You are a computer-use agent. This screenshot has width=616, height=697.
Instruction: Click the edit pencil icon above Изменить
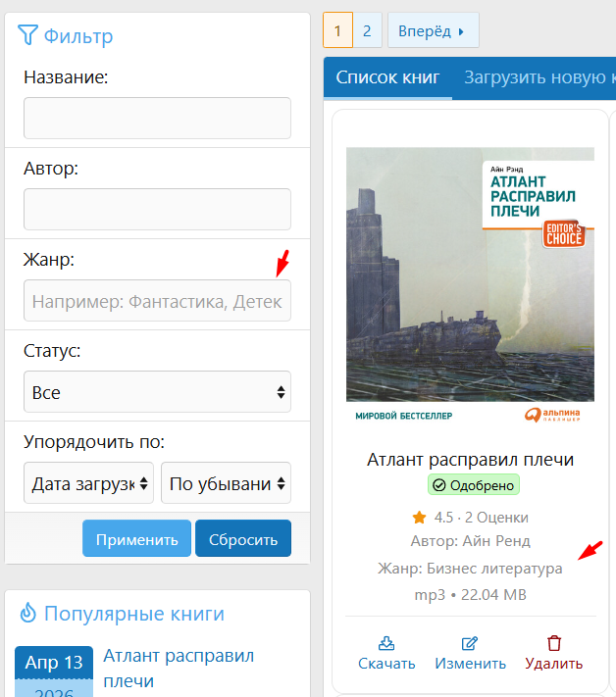[x=470, y=643]
